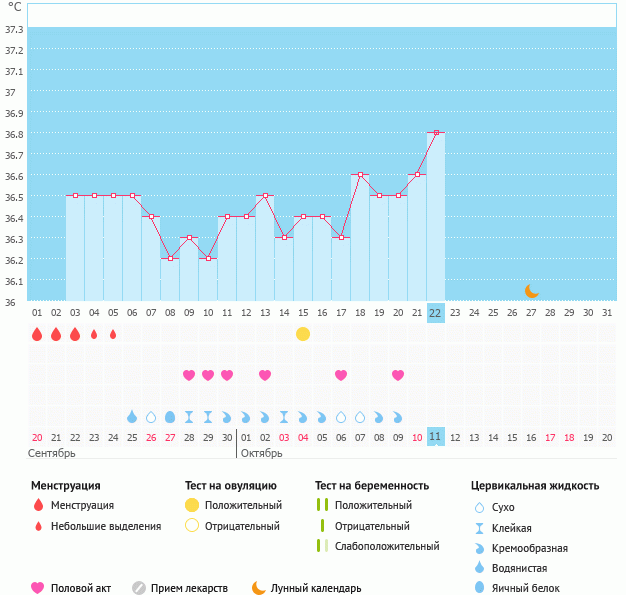The height and width of the screenshot is (595, 626).
Task: Select the small red discharge drop on day 05
Action: tap(113, 334)
